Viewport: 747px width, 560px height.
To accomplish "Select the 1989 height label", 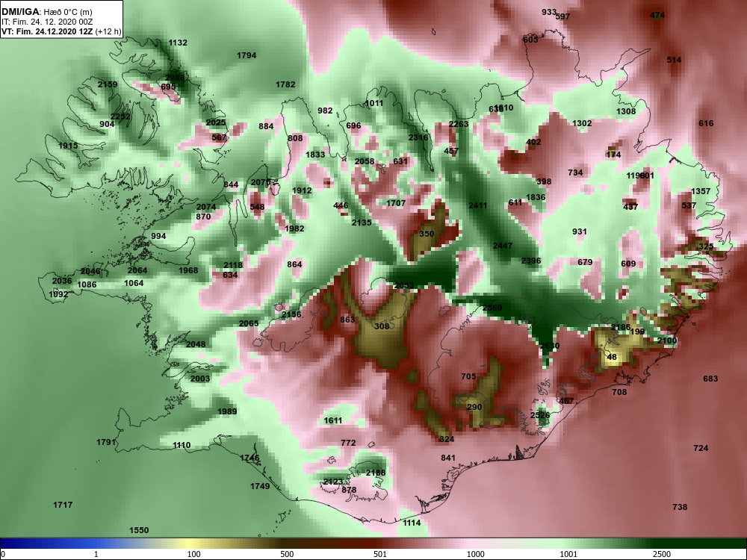I will [x=227, y=411].
